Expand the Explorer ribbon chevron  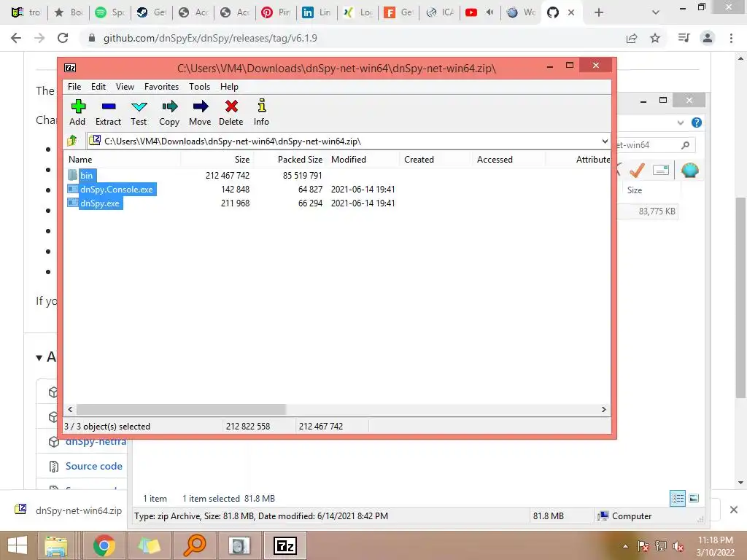[681, 122]
